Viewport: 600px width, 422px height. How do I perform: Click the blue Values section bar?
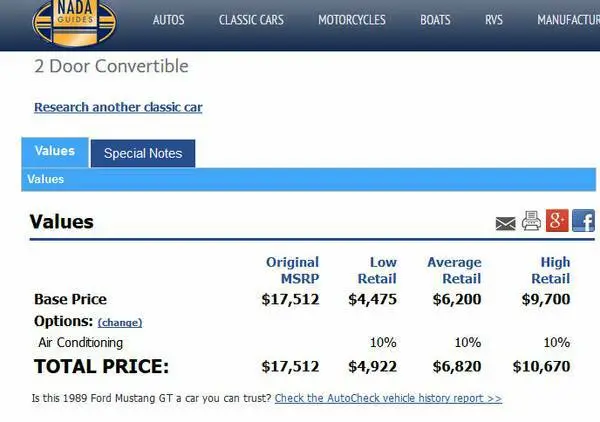click(x=308, y=179)
